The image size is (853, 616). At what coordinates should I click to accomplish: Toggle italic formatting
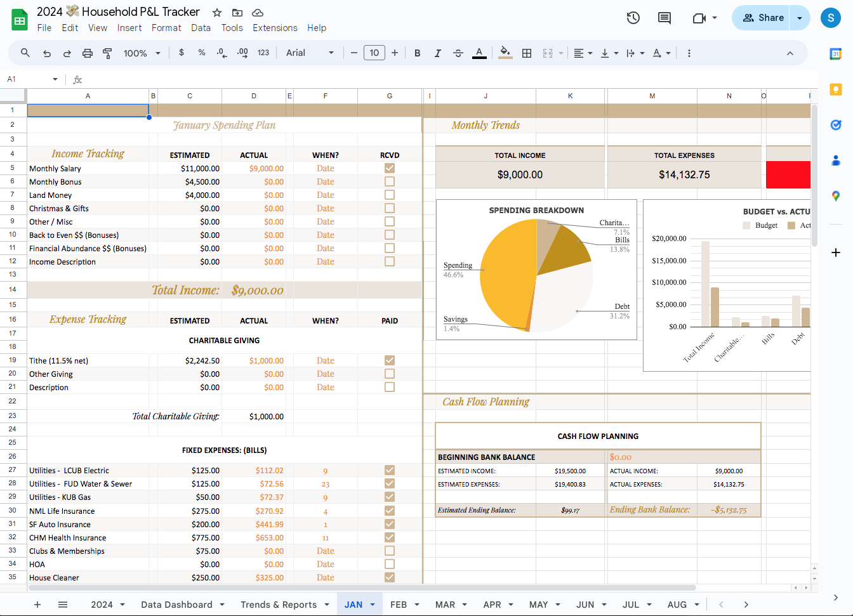tap(438, 53)
